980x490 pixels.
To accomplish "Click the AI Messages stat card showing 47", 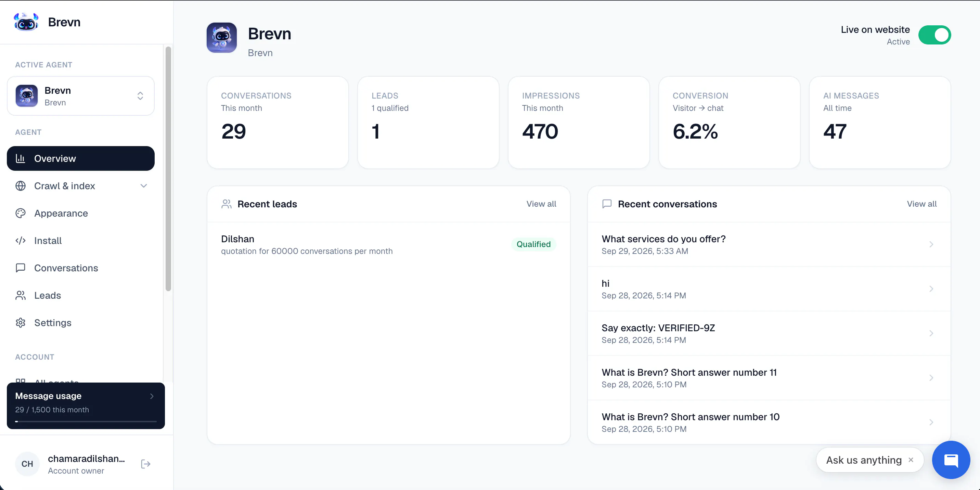I will [x=879, y=122].
